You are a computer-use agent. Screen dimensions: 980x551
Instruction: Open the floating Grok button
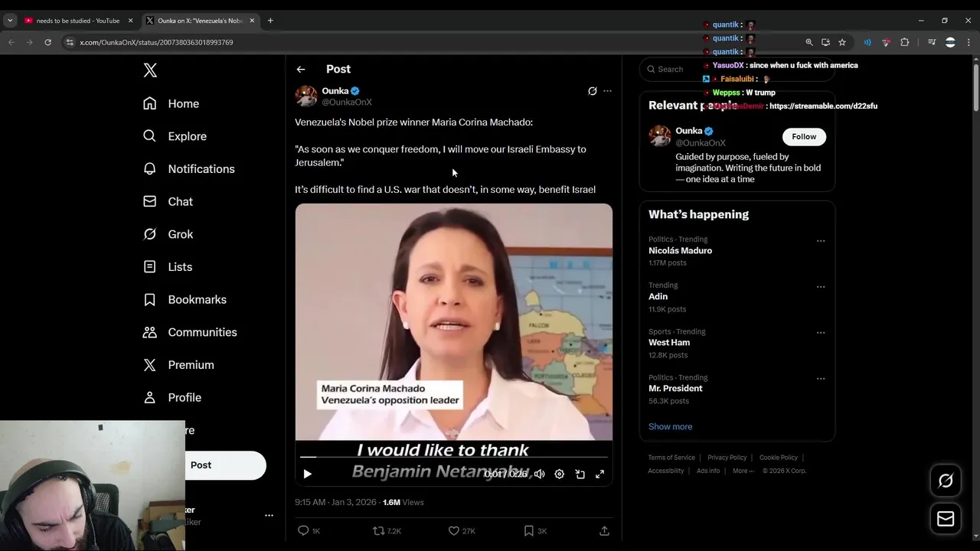[946, 481]
